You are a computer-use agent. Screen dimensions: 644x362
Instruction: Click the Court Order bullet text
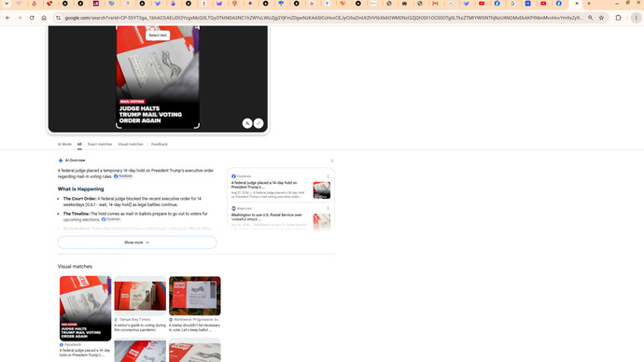(x=133, y=202)
